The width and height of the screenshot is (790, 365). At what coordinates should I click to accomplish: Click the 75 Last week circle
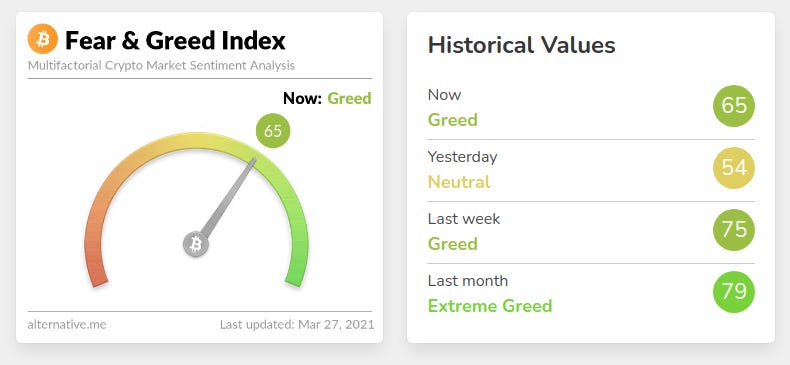tap(734, 230)
